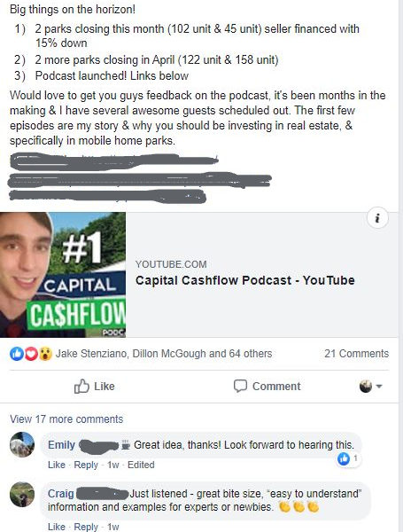Like Emily's comment
403x532 pixels.
point(57,465)
